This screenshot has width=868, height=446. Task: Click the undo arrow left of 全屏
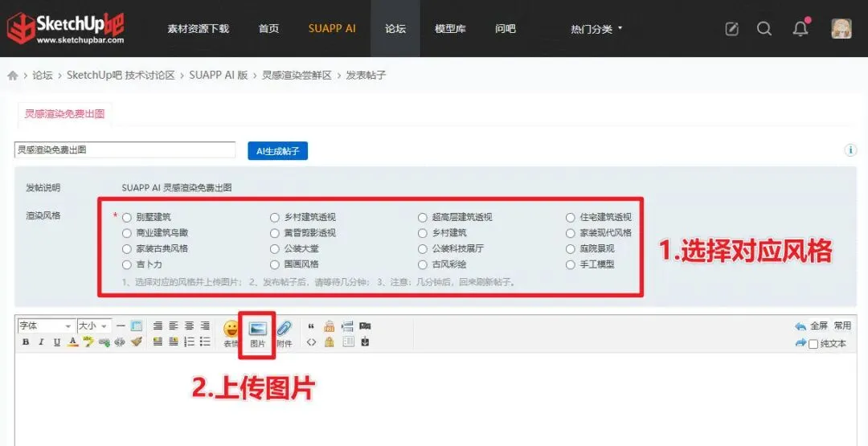(x=800, y=326)
